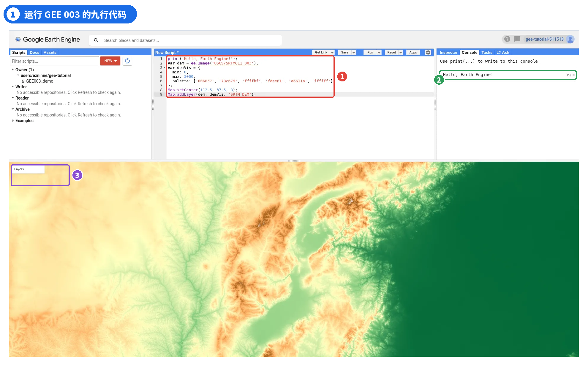The image size is (588, 369).
Task: Click the New Script * title
Action: pos(167,53)
